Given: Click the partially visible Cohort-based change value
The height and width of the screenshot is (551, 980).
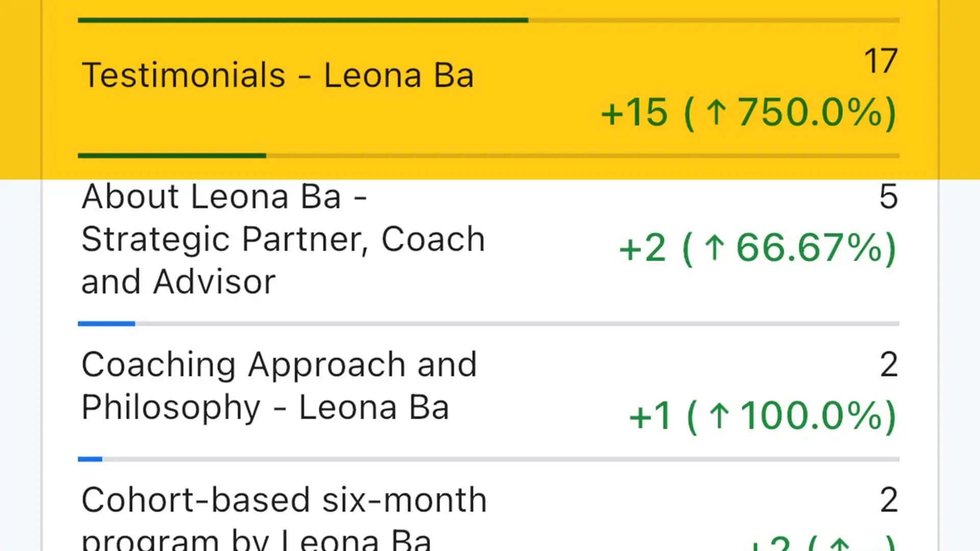Looking at the screenshot, I should (x=822, y=543).
